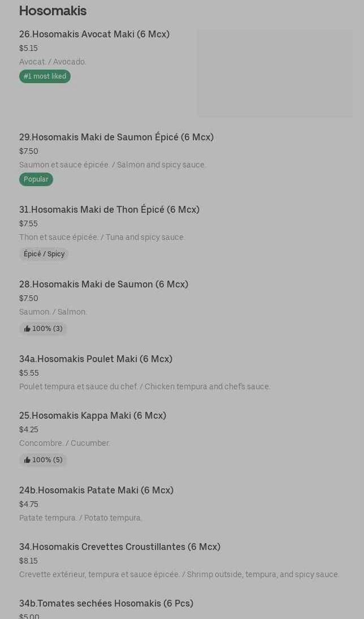Screen dimensions: 364x619
Task: Open Avocat Maki item photo
Action: 275,74
